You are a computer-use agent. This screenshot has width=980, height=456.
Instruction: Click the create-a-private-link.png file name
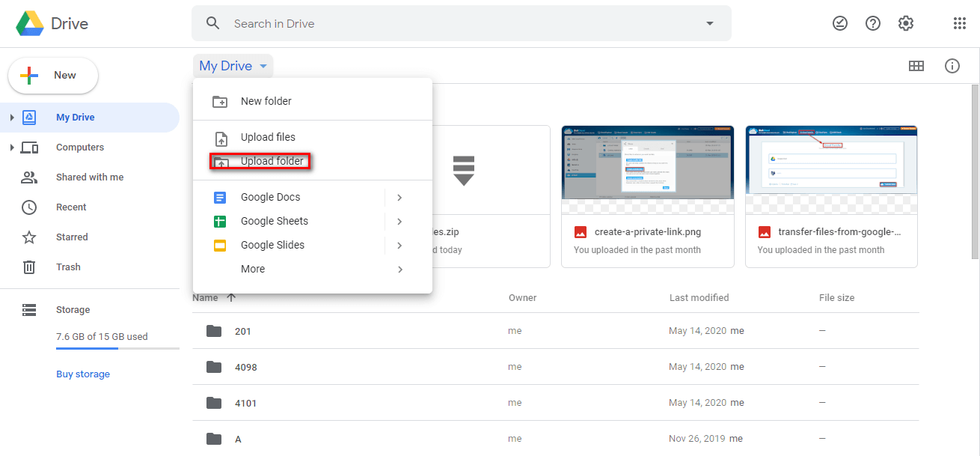(648, 232)
